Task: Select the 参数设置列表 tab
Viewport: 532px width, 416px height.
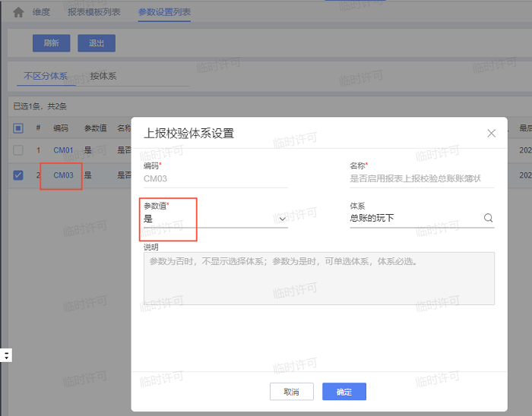Action: [164, 12]
